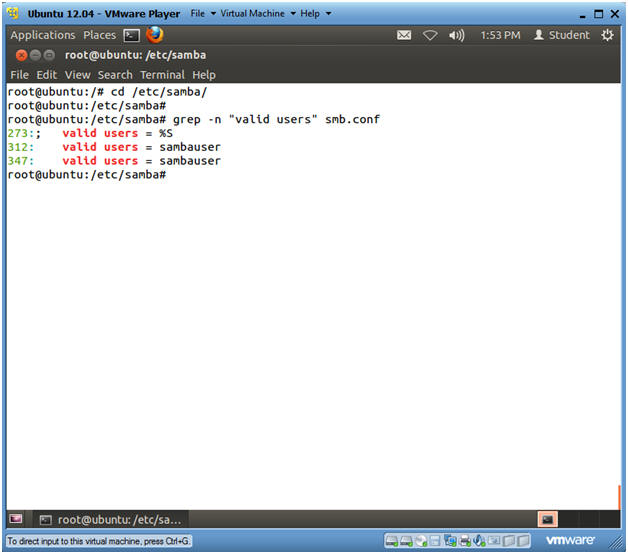This screenshot has width=628, height=554.
Task: Select the active workspace in workspace switcher
Action: pos(547,520)
